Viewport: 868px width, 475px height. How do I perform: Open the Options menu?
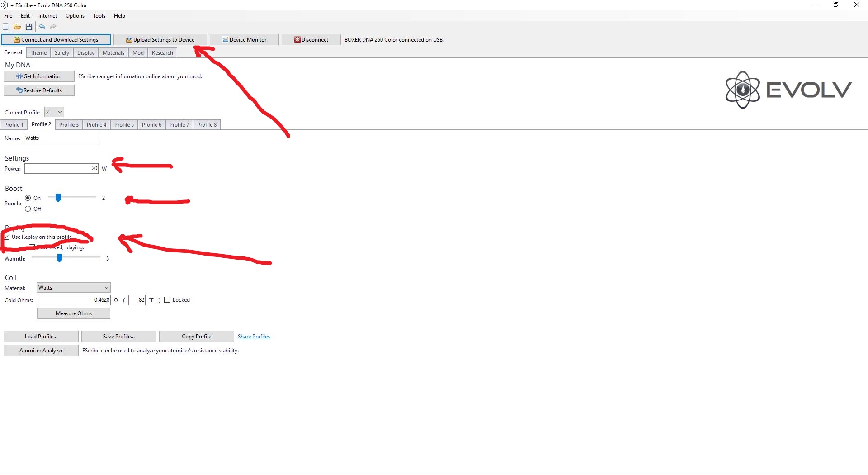pos(75,16)
